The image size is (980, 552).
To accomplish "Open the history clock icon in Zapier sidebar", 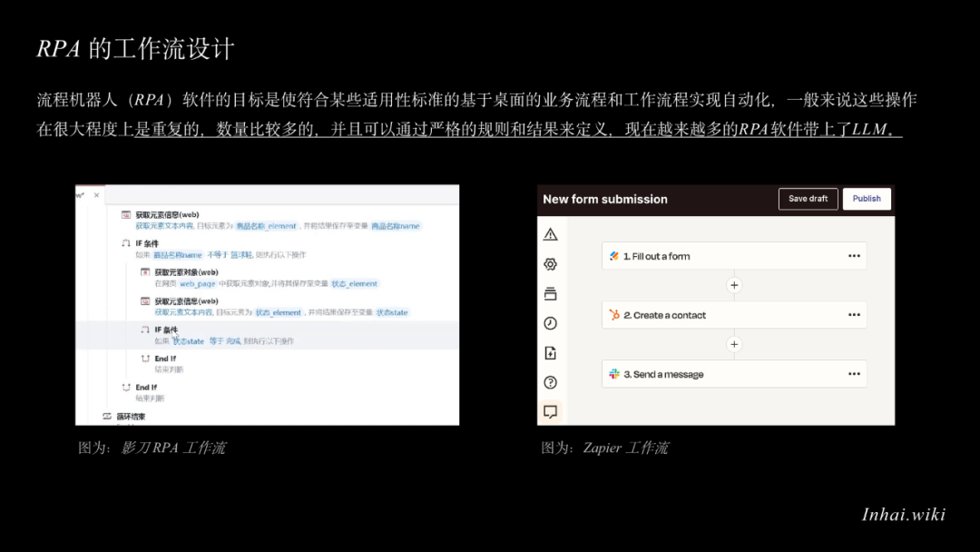I will pyautogui.click(x=550, y=323).
